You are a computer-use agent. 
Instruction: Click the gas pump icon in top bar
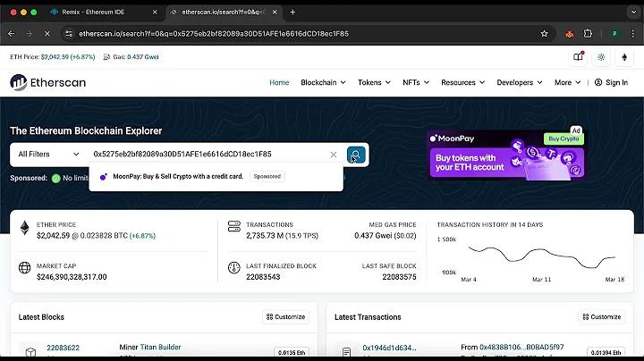pos(106,57)
